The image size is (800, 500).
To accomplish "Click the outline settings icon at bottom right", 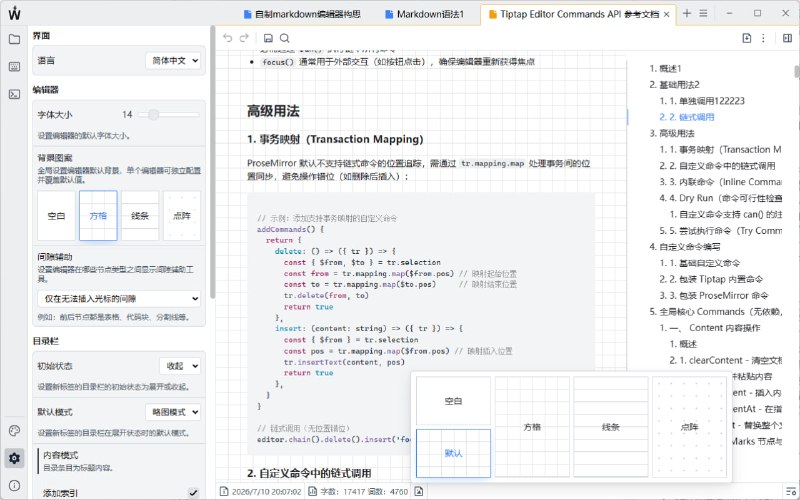I will pos(791,491).
